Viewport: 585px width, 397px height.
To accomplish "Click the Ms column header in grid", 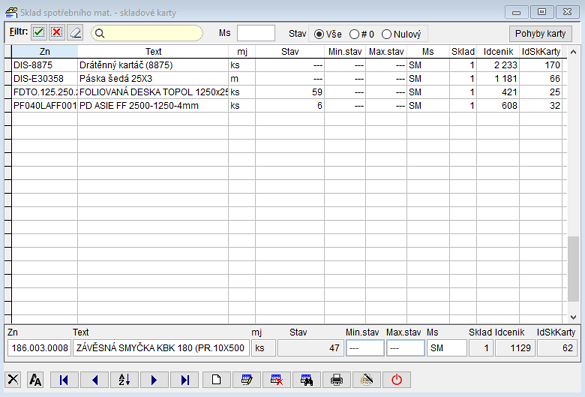I will [428, 51].
